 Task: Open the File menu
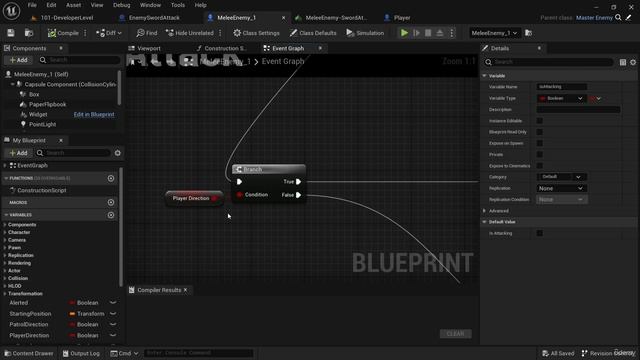point(32,5)
